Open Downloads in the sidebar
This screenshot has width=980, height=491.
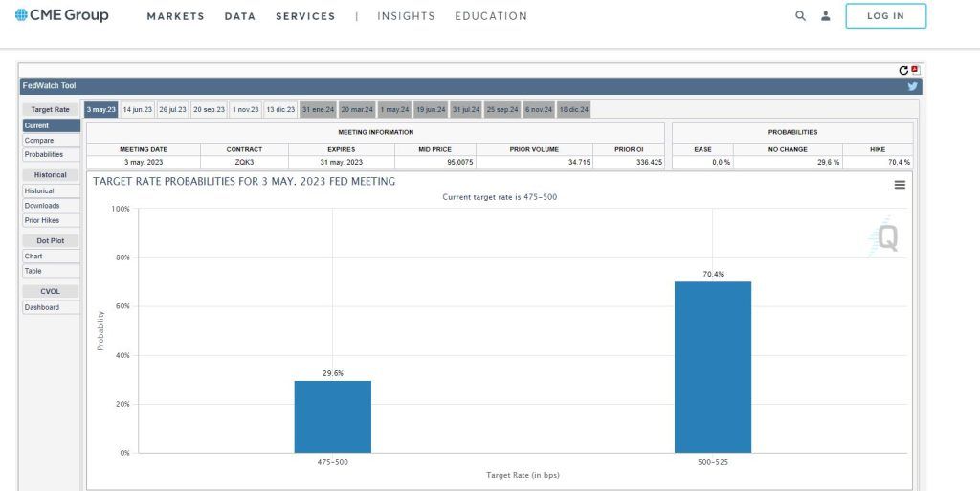point(52,206)
